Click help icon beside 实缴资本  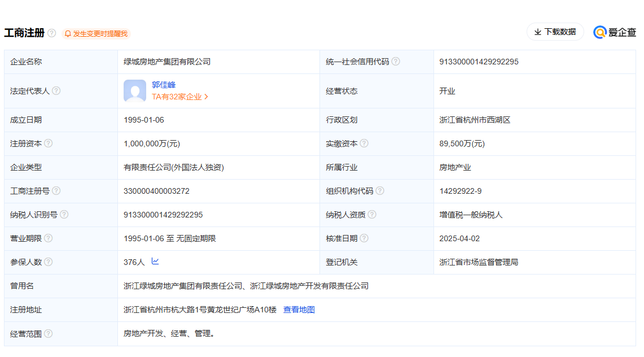[364, 143]
